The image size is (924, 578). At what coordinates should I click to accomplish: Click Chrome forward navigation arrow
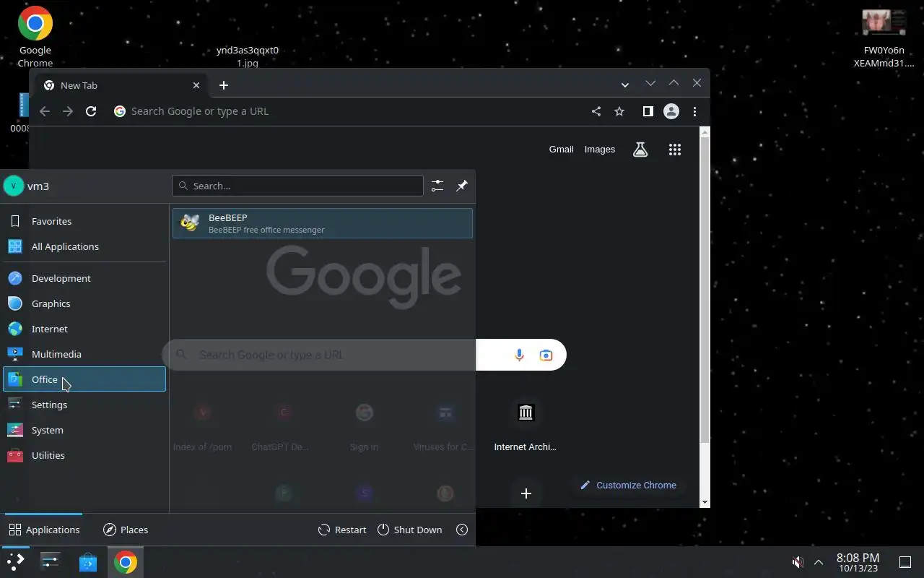pos(68,111)
